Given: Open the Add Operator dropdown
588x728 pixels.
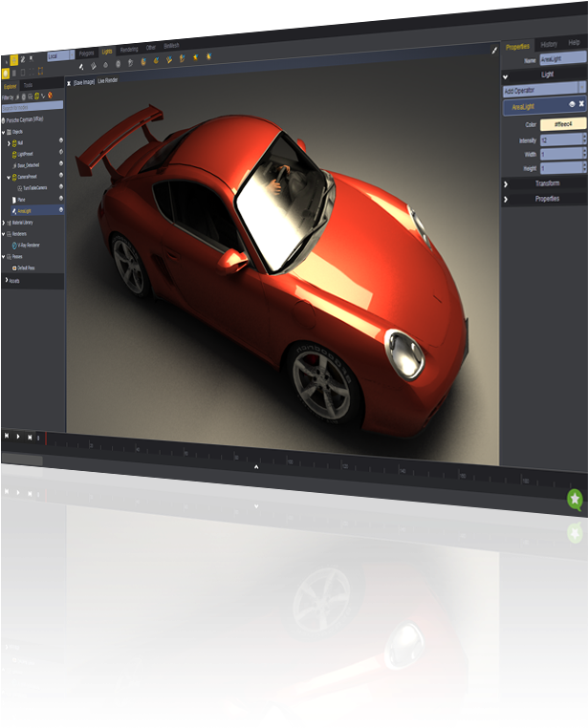Looking at the screenshot, I should [543, 91].
